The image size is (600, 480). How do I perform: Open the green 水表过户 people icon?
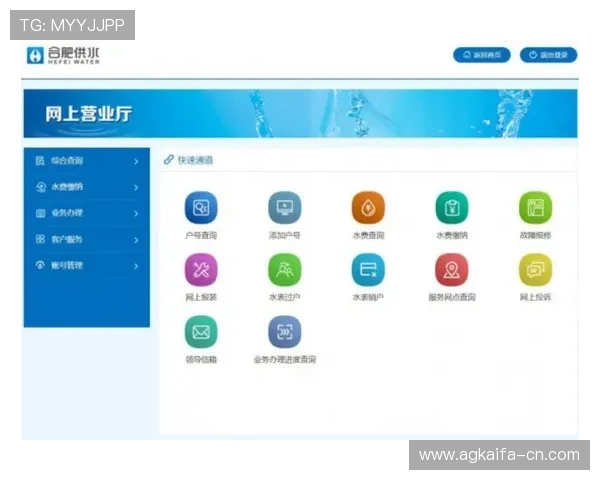coord(284,269)
